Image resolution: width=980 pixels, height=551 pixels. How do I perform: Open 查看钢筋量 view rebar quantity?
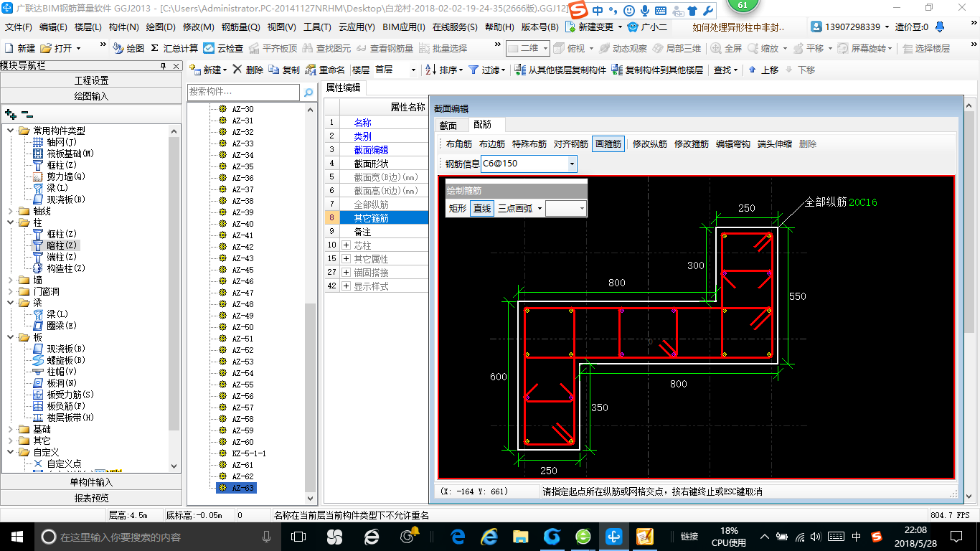[x=384, y=48]
